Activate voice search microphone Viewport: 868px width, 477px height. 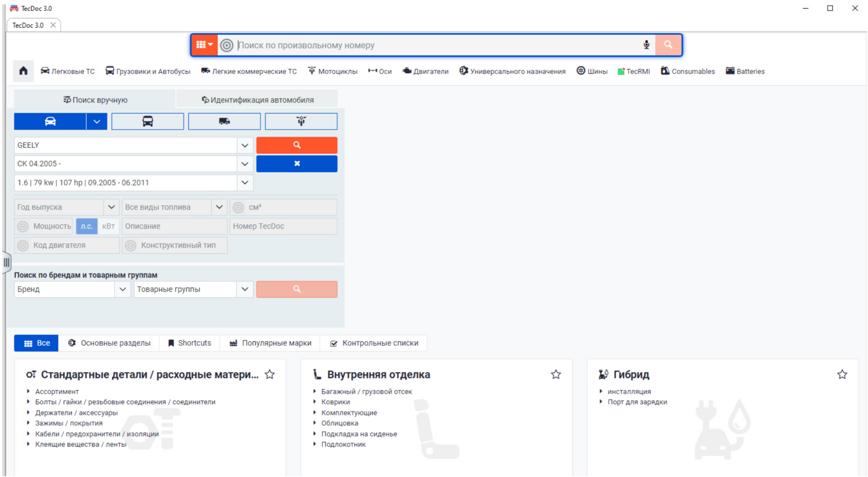(646, 45)
